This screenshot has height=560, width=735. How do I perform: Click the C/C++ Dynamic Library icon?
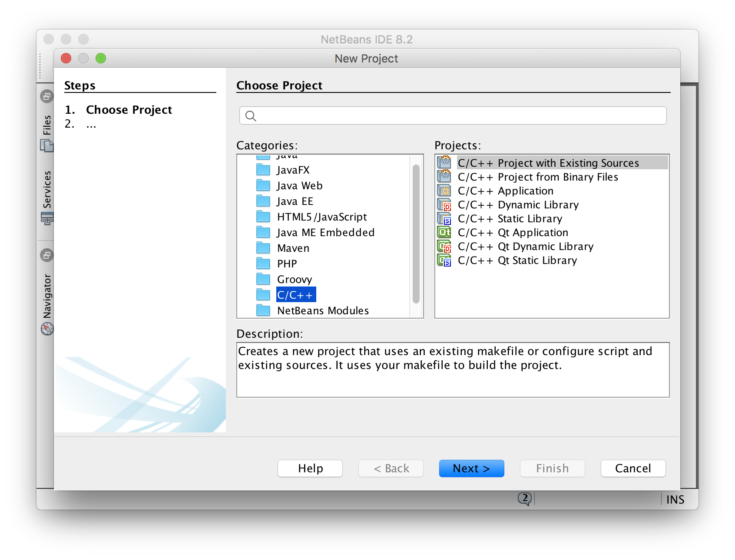tap(444, 204)
